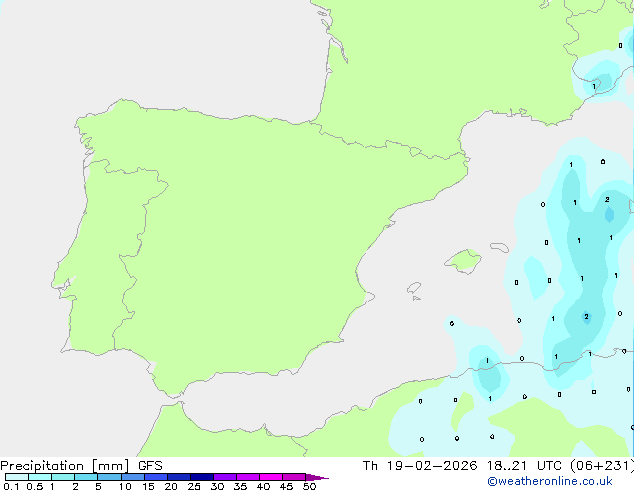The width and height of the screenshot is (634, 490).
Task: Select the legend label '10'
Action: [125, 486]
